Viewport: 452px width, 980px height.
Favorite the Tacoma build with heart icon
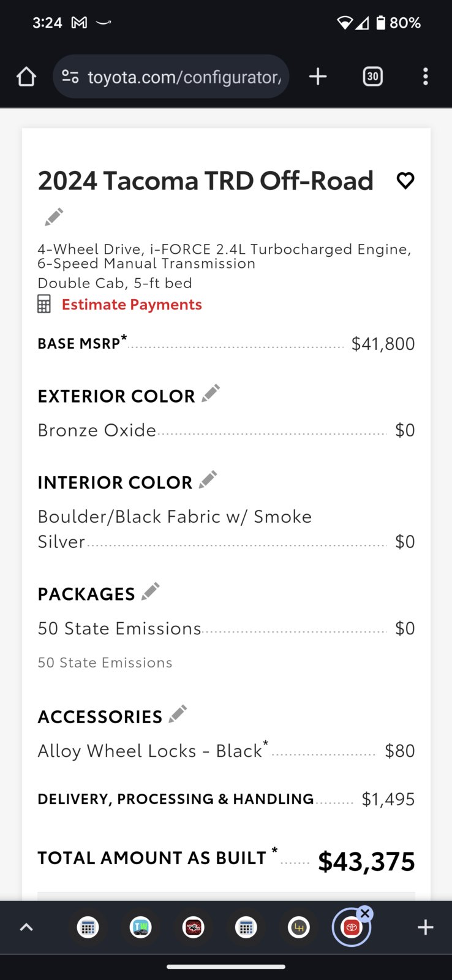(405, 180)
